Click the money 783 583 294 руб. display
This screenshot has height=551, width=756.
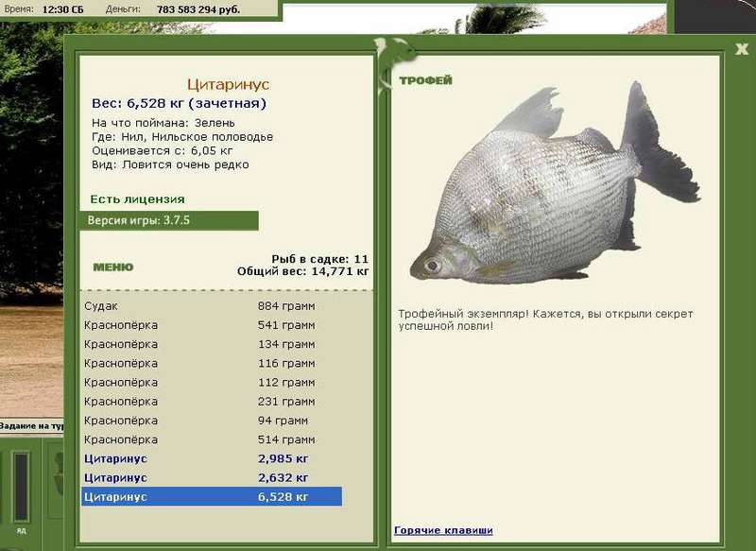198,9
